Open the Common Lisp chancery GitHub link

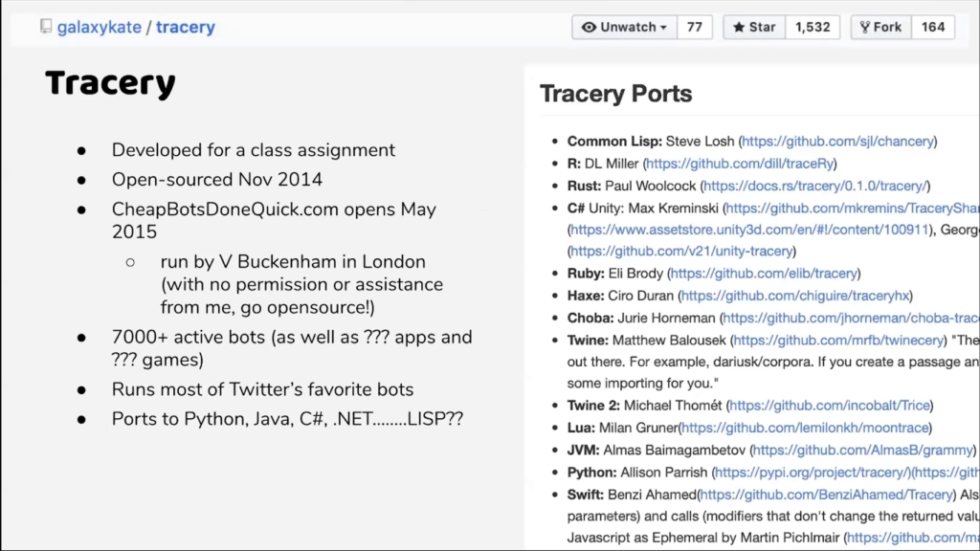(x=837, y=142)
